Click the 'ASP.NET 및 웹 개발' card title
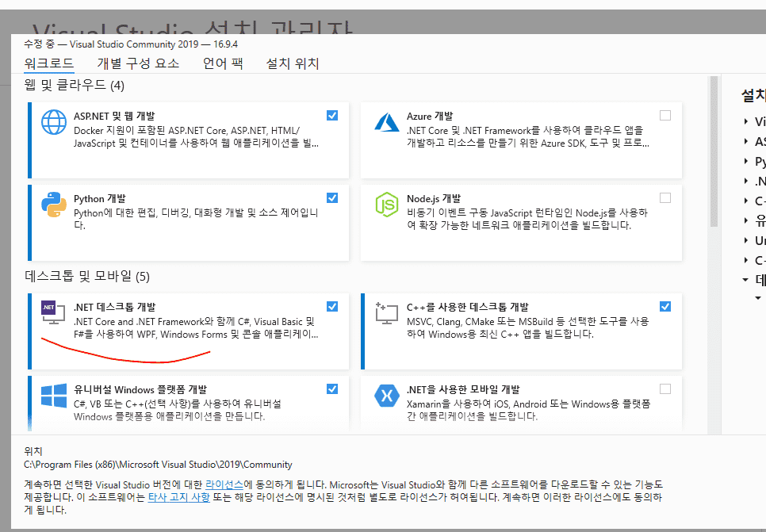This screenshot has width=766, height=532. pos(114,117)
